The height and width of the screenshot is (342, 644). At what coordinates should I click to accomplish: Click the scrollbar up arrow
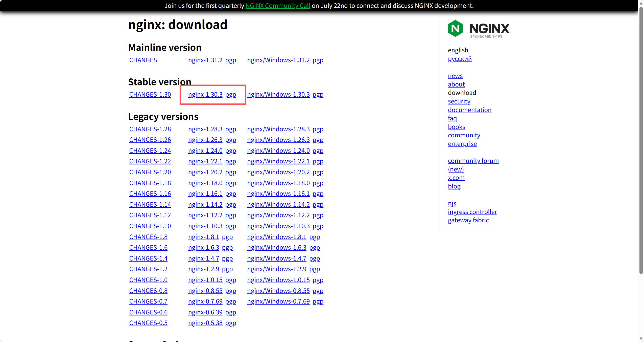click(641, 3)
